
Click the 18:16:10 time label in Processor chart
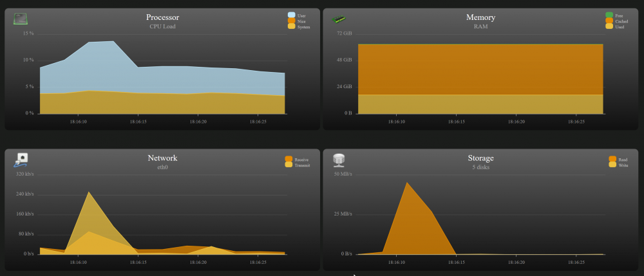(78, 122)
